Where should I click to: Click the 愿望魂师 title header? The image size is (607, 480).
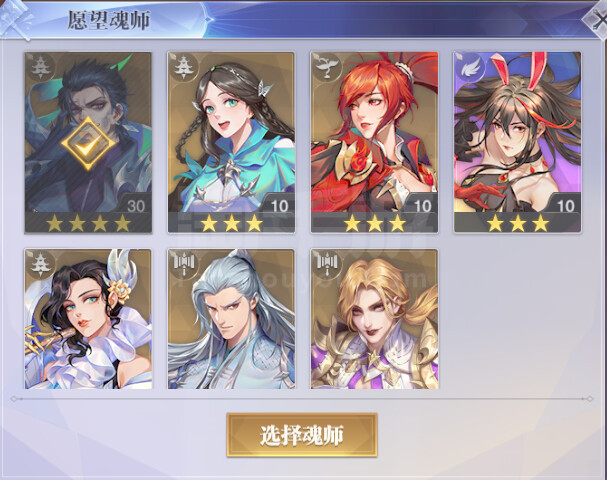coord(108,20)
